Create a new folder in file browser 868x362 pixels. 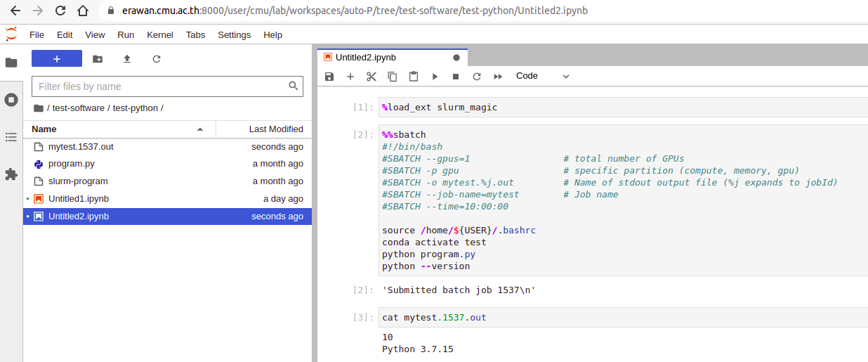[x=98, y=59]
